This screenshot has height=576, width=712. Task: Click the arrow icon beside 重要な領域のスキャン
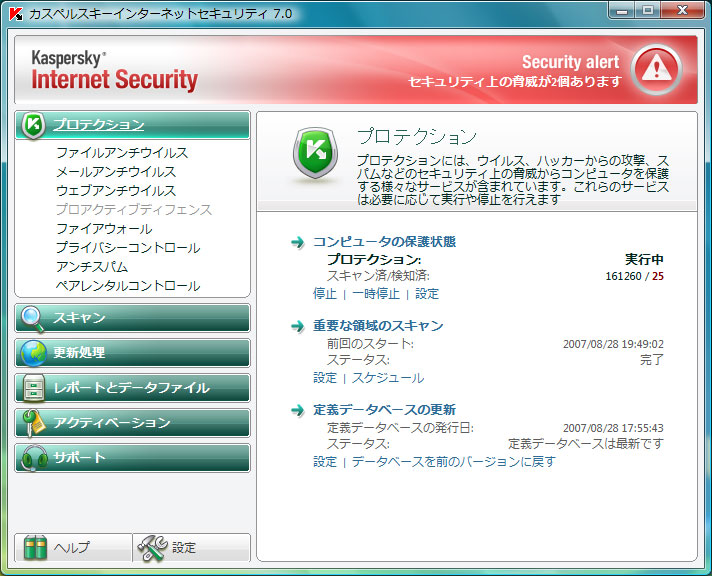(x=298, y=326)
